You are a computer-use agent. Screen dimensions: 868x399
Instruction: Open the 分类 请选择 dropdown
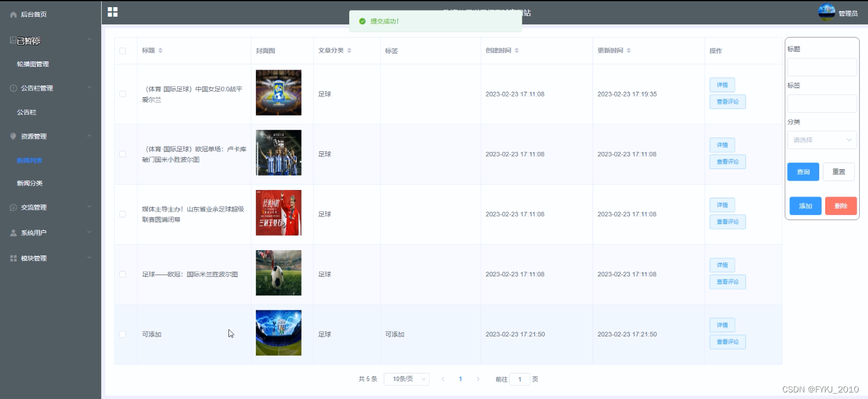click(x=822, y=140)
